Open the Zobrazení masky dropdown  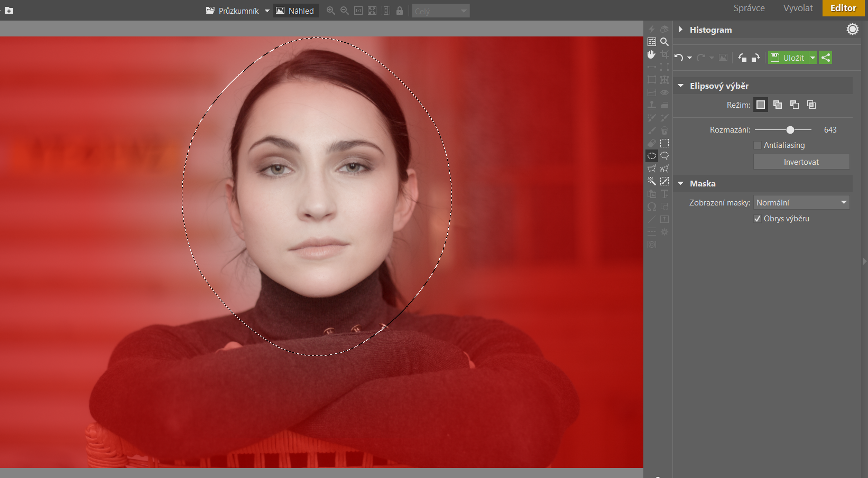(x=801, y=202)
